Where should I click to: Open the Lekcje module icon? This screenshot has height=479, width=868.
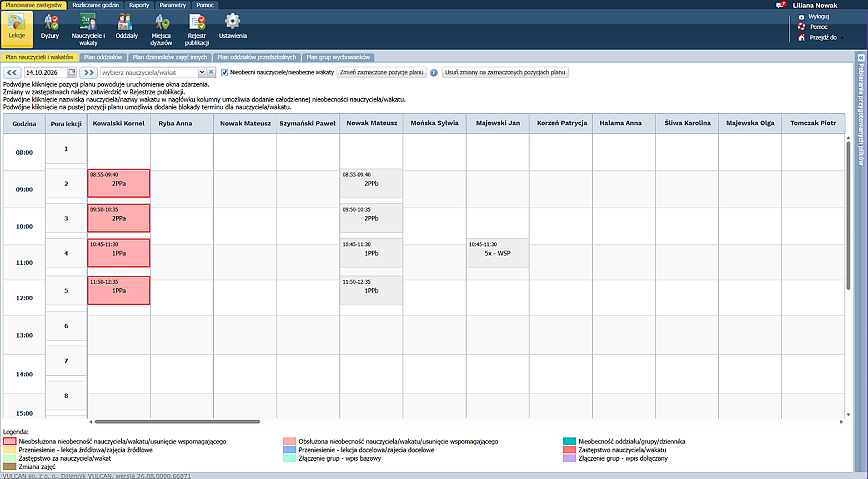tap(17, 28)
